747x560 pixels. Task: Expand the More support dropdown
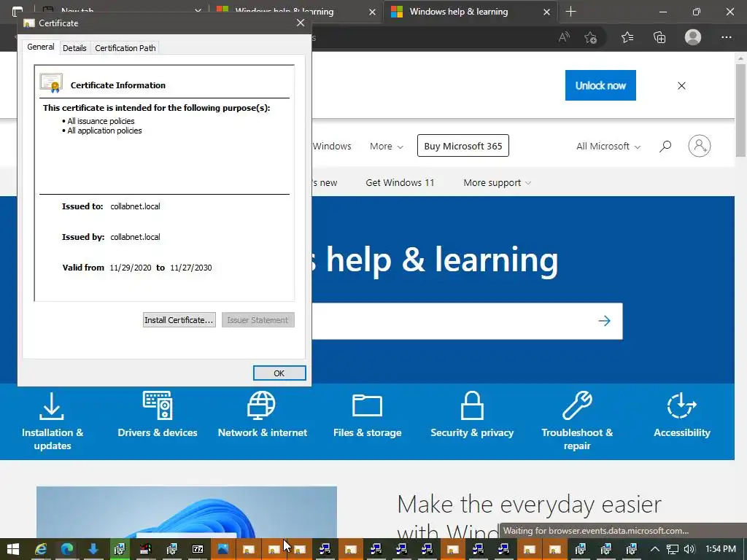coord(497,183)
